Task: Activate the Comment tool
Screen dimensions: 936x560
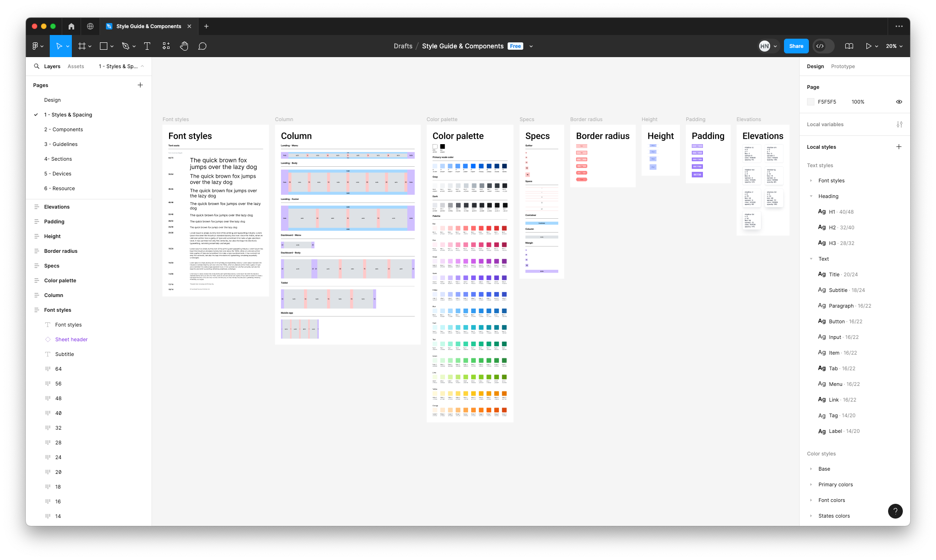Action: [x=202, y=46]
